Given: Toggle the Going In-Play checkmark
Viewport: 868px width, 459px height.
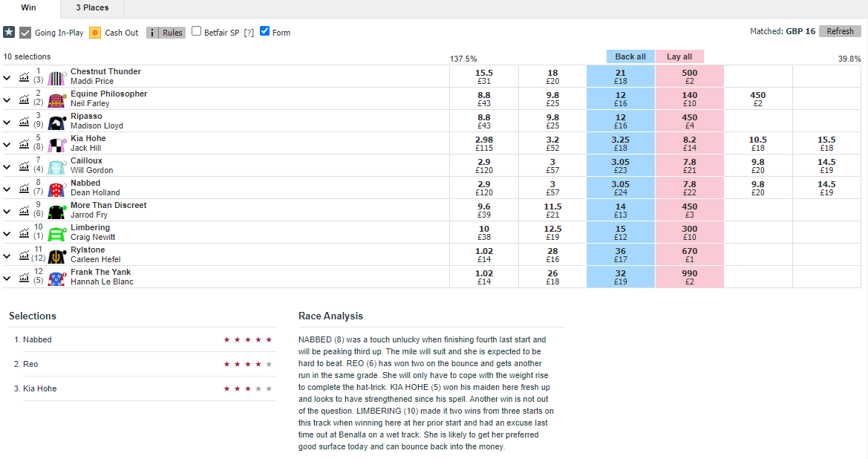Looking at the screenshot, I should (25, 33).
